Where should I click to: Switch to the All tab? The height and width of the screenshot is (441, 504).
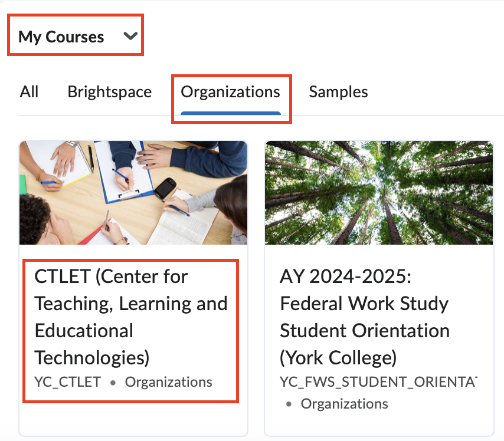point(29,92)
